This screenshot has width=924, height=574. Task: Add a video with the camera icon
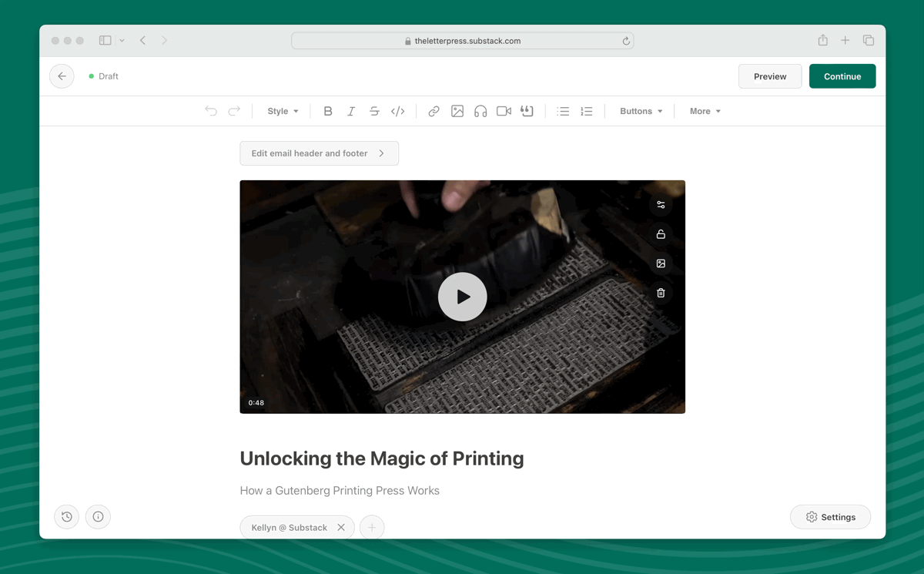(504, 111)
